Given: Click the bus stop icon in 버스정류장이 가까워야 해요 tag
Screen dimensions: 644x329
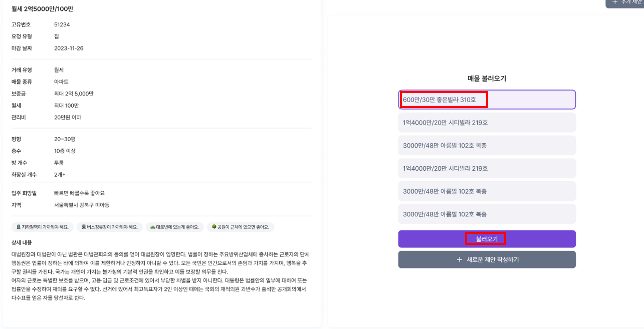Looking at the screenshot, I should pyautogui.click(x=84, y=227).
